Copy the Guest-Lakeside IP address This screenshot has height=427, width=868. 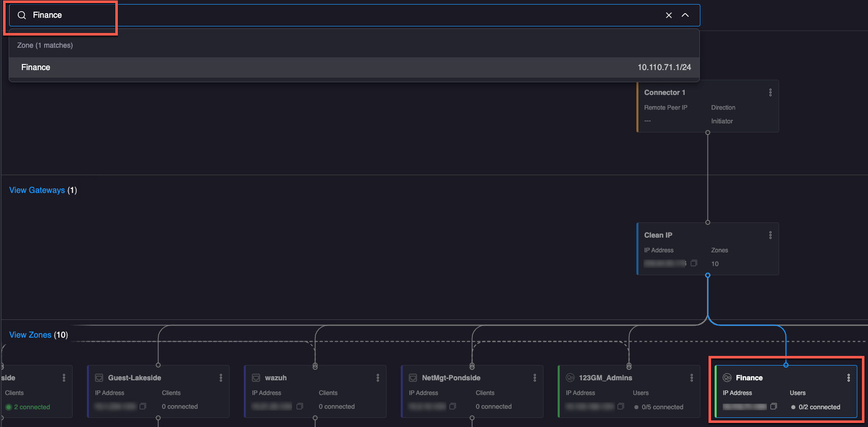(143, 406)
